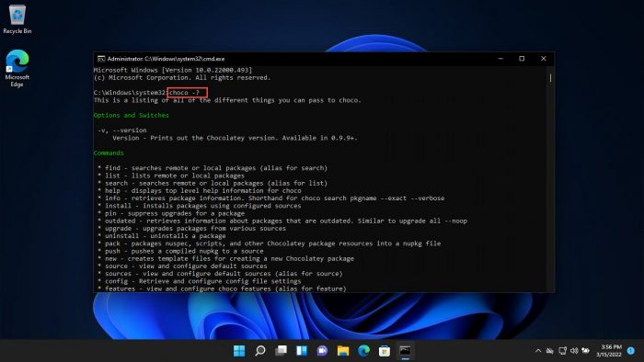
Task: Click the 'find - searches remote' line
Action: click(213, 168)
